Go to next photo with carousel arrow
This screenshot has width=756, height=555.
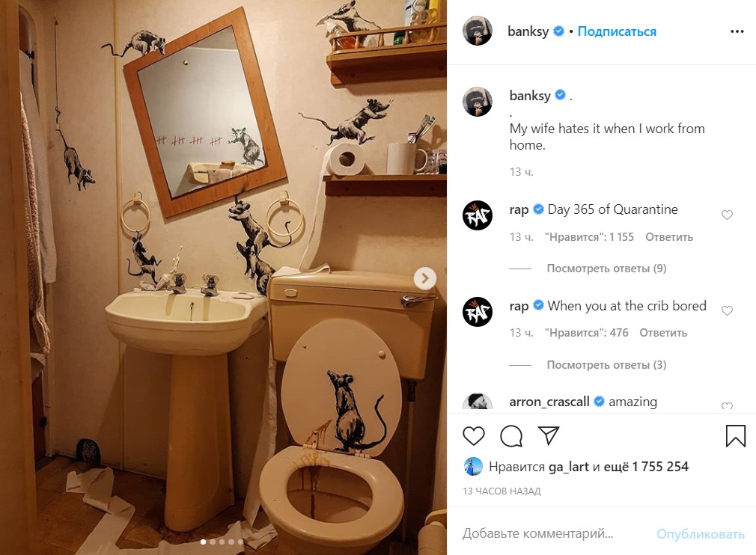click(x=424, y=278)
